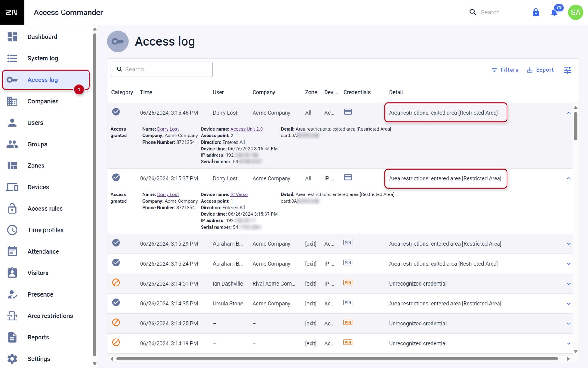Collapse the 3:15:45 PM Dorry Lost row

569,113
